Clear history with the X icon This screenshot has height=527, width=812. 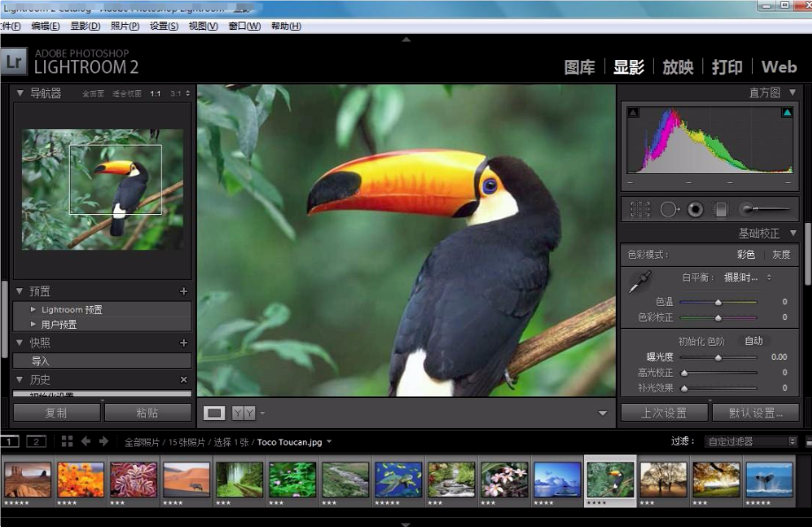(x=183, y=379)
